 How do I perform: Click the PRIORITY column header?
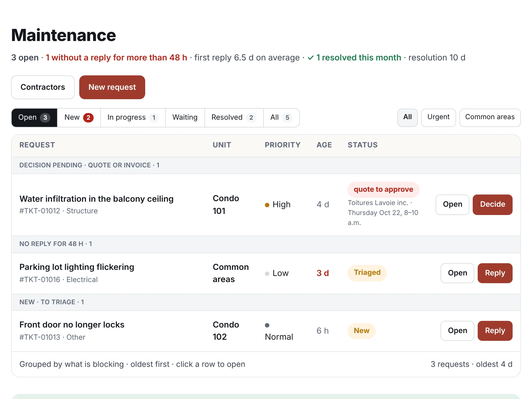283,145
